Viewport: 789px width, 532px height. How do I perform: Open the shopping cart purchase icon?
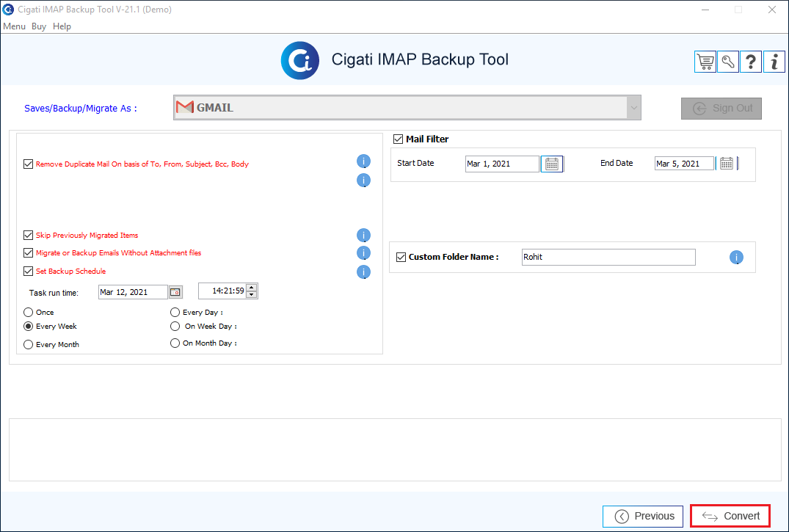(705, 62)
